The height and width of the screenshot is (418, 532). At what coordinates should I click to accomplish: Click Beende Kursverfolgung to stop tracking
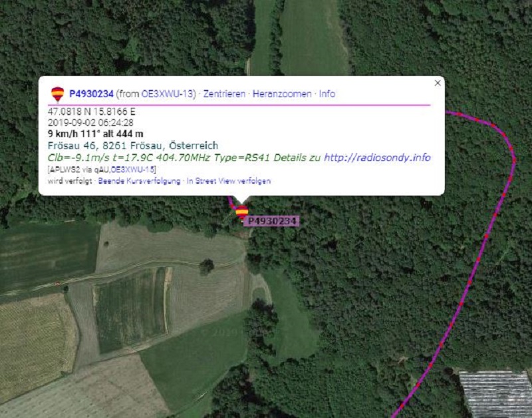pyautogui.click(x=139, y=181)
